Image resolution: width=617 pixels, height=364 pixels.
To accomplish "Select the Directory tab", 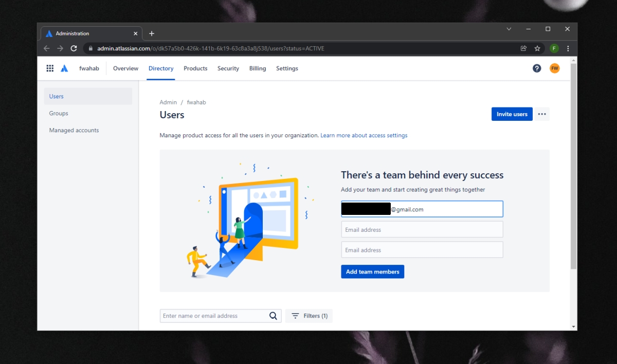I will click(x=161, y=68).
